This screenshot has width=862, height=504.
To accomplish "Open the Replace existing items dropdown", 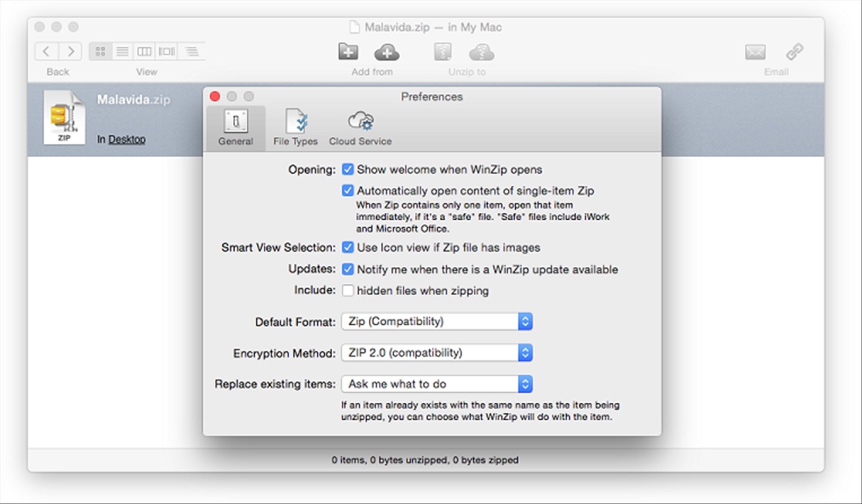I will click(437, 384).
